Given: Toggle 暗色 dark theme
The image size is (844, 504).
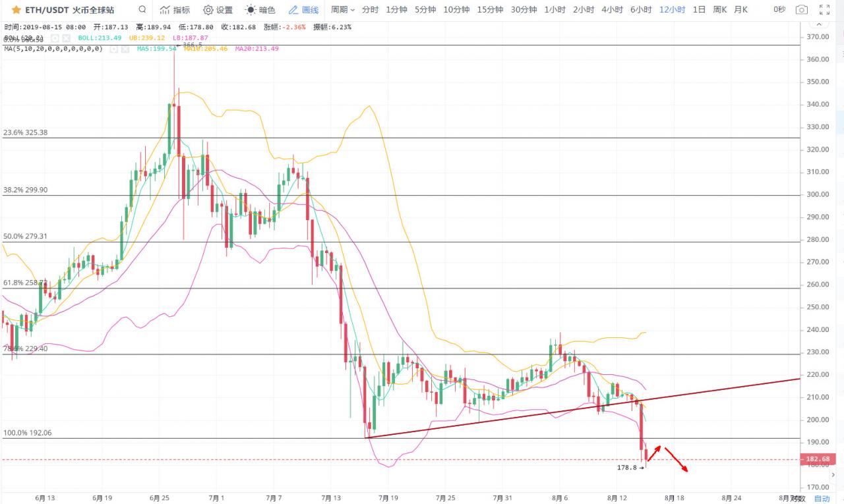Looking at the screenshot, I should pos(260,10).
